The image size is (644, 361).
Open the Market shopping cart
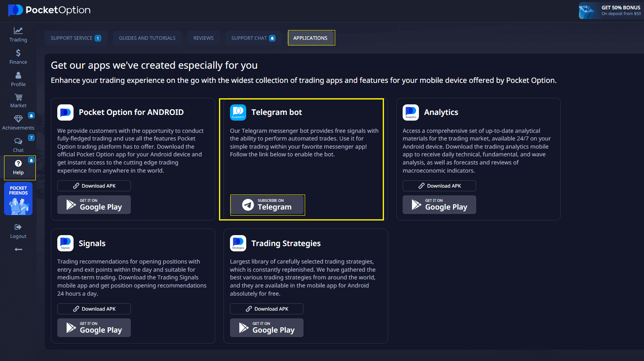18,100
